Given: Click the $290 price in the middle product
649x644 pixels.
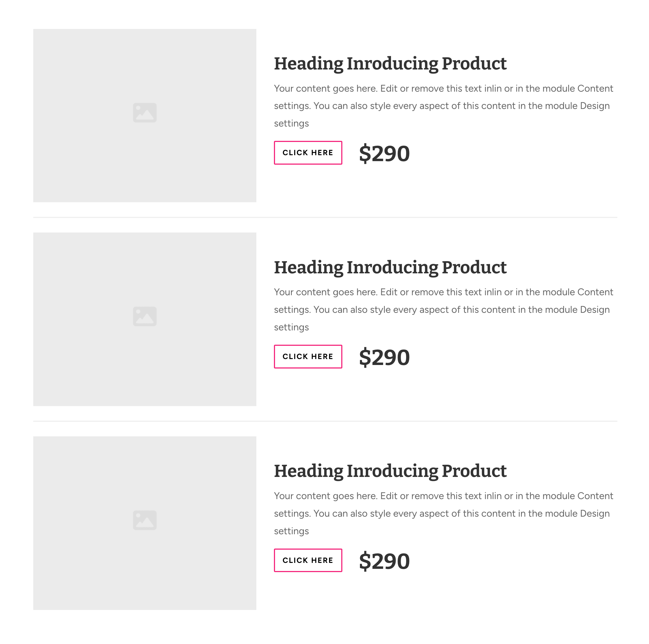Looking at the screenshot, I should pos(384,357).
